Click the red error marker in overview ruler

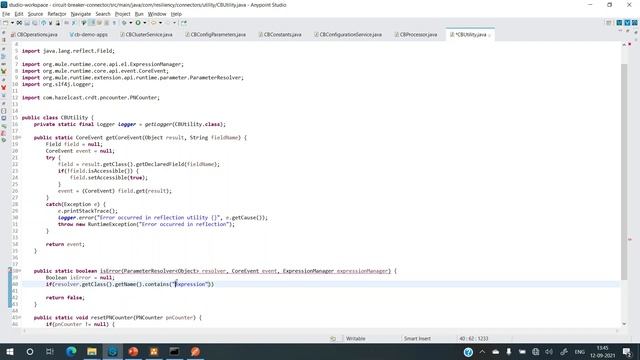point(630,240)
